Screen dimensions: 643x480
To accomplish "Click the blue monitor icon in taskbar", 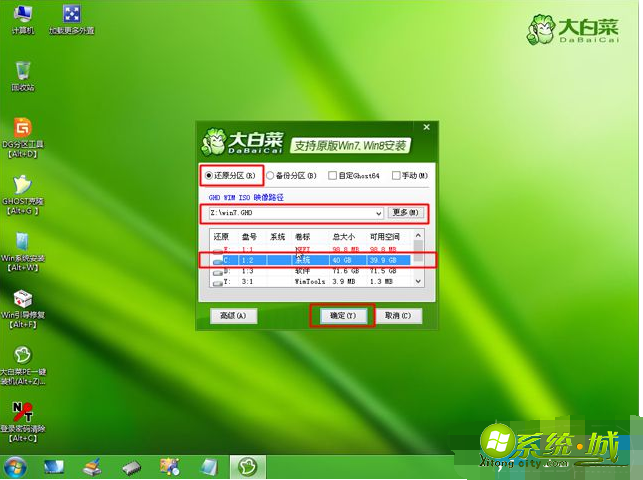I will tap(54, 467).
